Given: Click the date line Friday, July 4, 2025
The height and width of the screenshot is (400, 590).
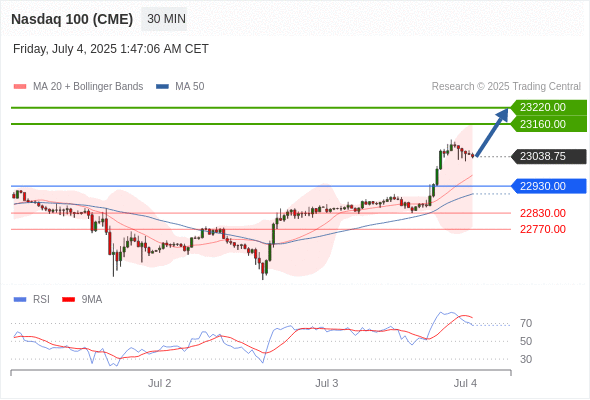Looking at the screenshot, I should [x=111, y=49].
